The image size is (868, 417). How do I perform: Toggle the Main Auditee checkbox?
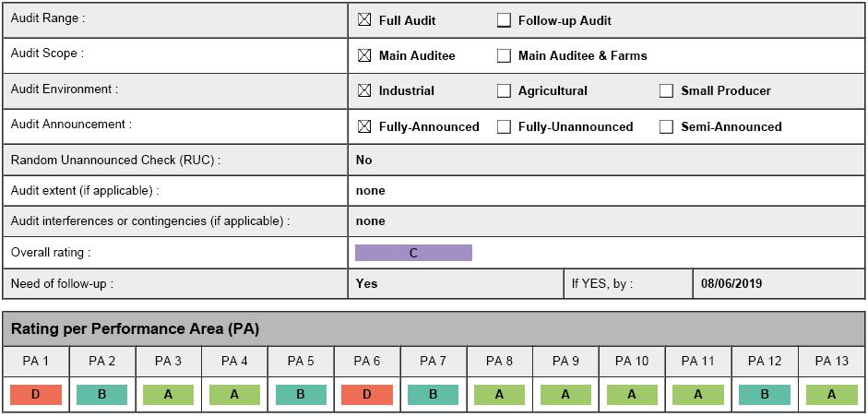pos(364,55)
